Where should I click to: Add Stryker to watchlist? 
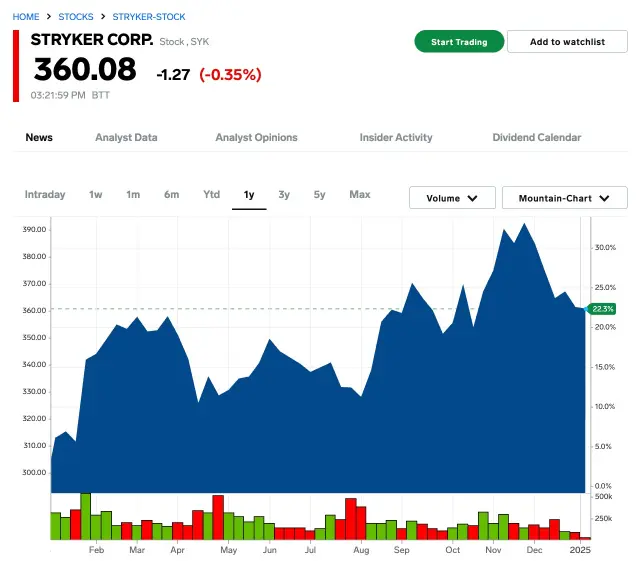tap(567, 42)
